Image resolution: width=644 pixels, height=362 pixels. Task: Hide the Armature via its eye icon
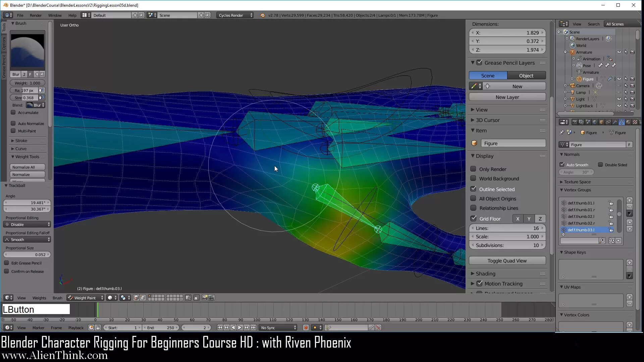click(x=619, y=52)
